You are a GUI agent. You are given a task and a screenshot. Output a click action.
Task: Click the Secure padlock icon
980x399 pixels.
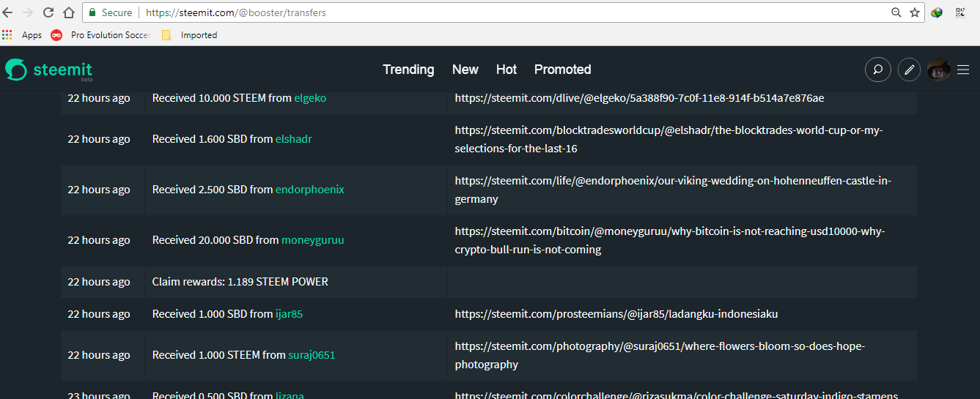click(92, 12)
